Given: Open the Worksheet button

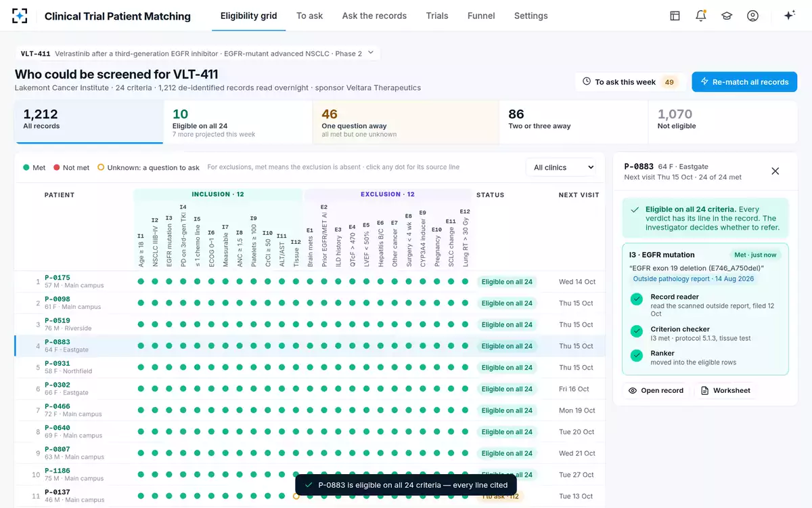Looking at the screenshot, I should [x=725, y=391].
